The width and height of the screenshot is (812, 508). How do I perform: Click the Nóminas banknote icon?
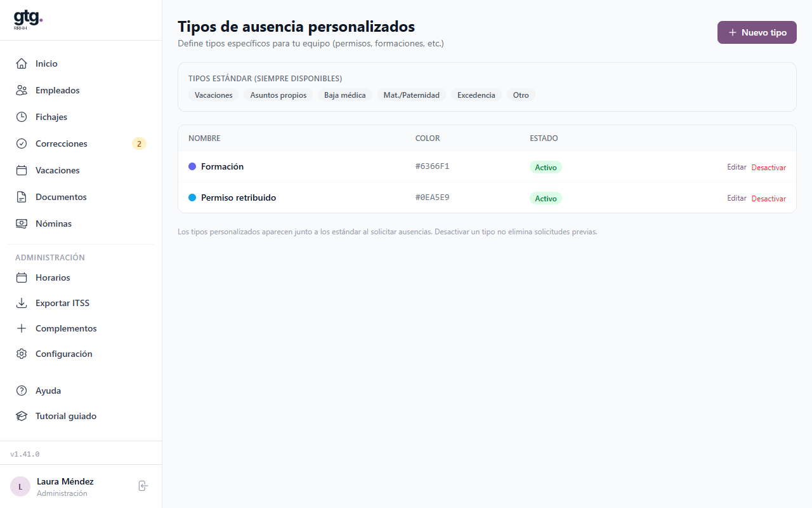click(x=22, y=224)
